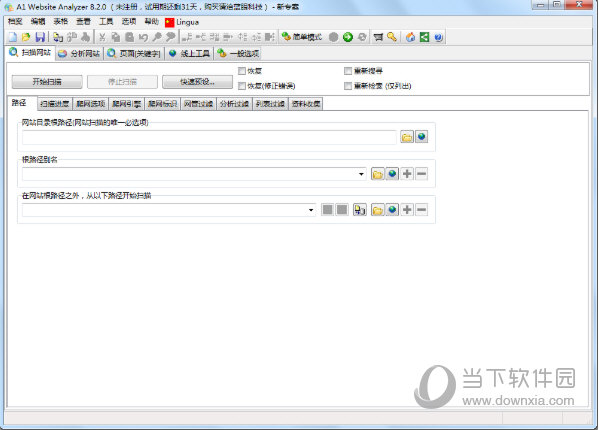This screenshot has height=430, width=599.
Task: Remove path with minus in 从以下路径开始扫描 row
Action: tap(421, 210)
